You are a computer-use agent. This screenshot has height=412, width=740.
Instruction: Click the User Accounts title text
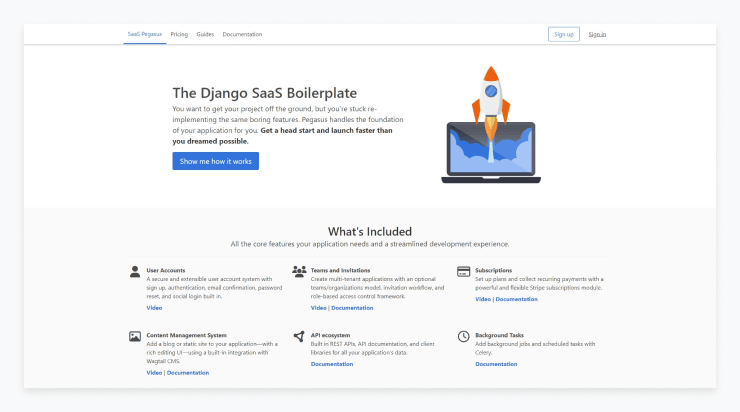tap(166, 270)
